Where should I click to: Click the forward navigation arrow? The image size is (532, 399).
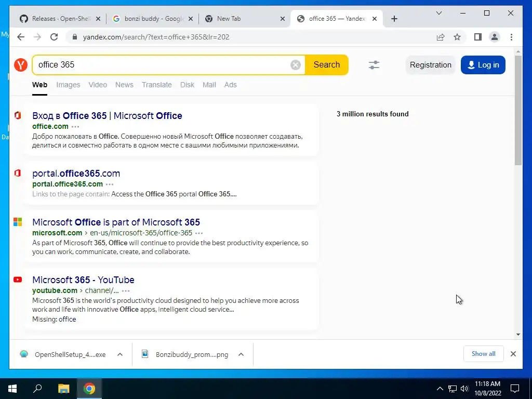37,37
